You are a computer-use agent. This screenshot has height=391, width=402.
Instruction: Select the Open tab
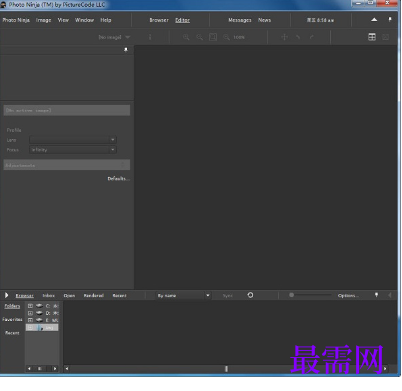(69, 296)
